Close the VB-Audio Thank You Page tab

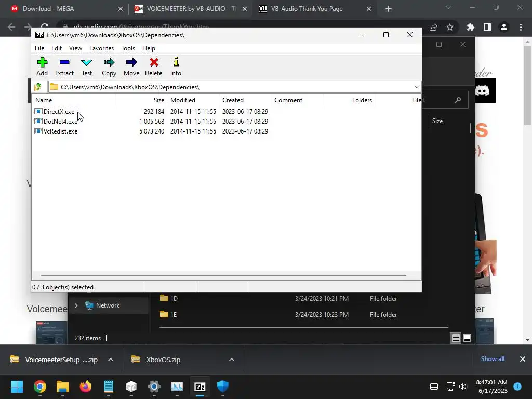click(369, 9)
